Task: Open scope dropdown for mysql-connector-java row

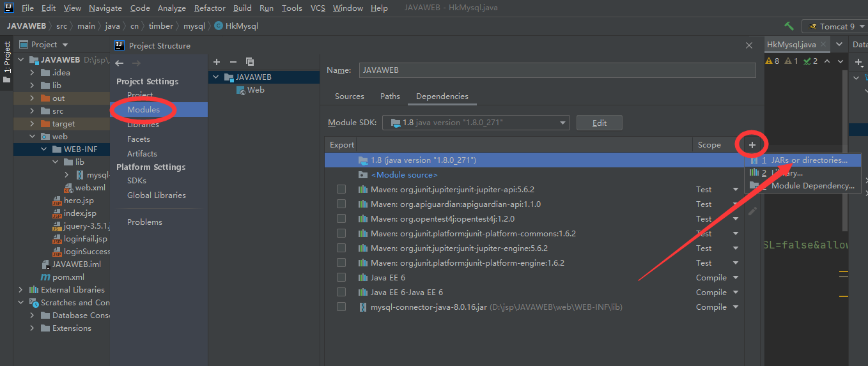Action: click(x=736, y=307)
